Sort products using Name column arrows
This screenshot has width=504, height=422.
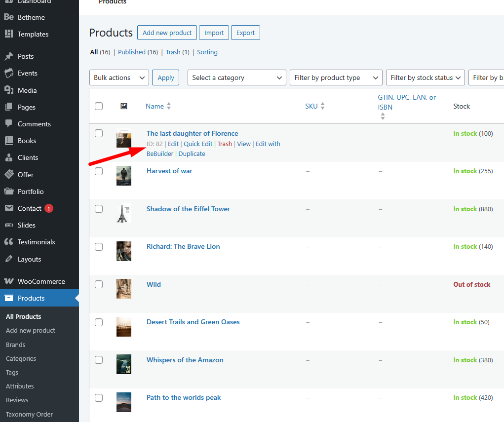169,106
